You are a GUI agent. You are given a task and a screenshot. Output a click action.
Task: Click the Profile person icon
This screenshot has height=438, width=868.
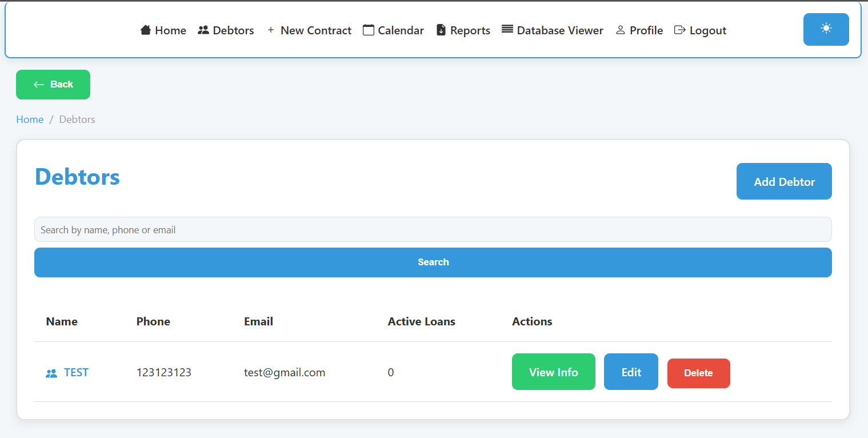point(621,30)
